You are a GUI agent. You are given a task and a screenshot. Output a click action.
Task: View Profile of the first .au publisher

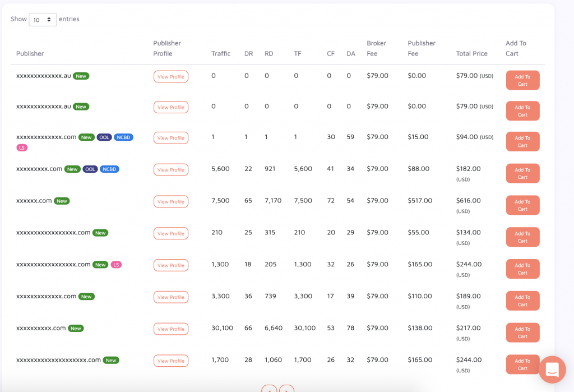point(170,76)
